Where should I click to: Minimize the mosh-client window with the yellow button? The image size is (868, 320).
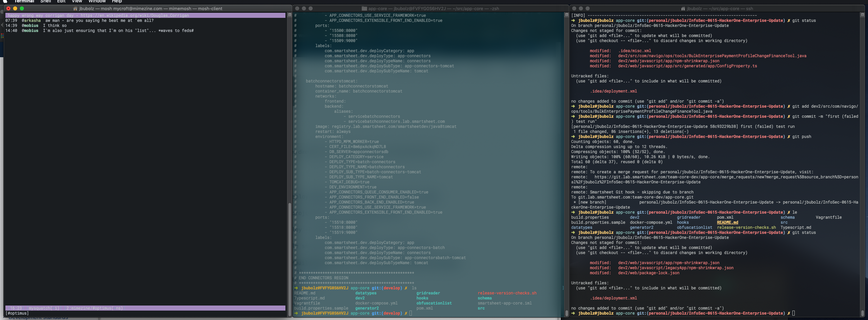click(15, 8)
